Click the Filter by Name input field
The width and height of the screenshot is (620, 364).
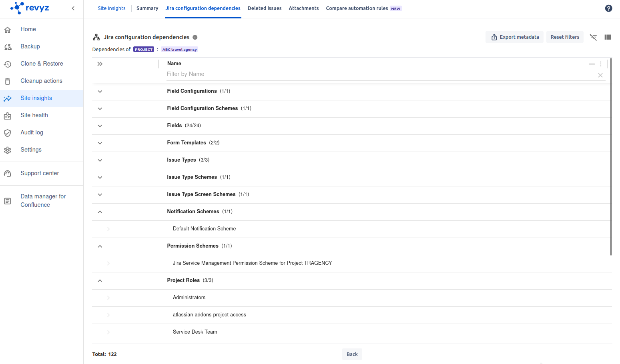point(380,74)
